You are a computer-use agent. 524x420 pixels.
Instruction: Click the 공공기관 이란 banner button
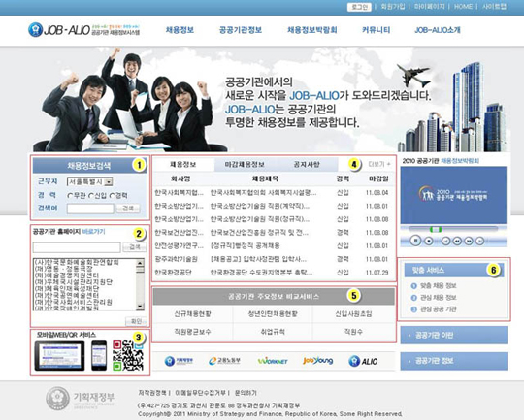click(454, 336)
